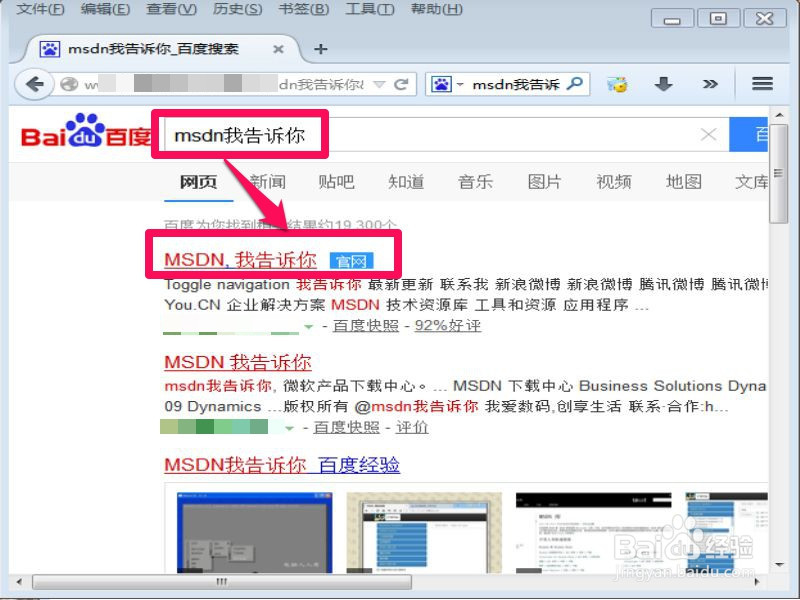Switch to the 图片 search tab
This screenshot has height=600, width=800.
(544, 182)
